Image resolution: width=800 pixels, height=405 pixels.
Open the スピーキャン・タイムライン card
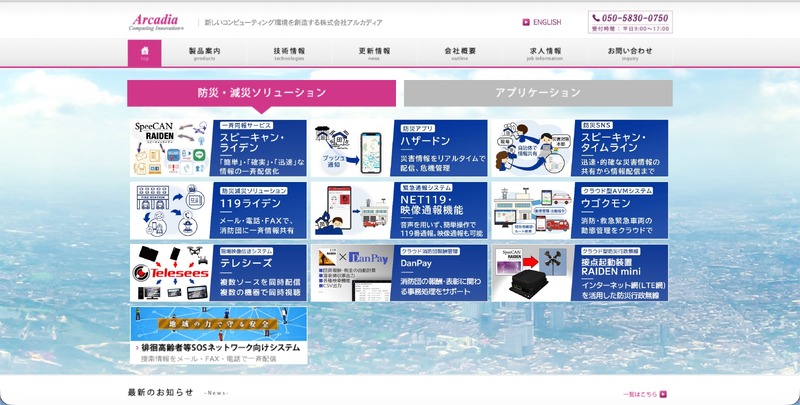pos(580,148)
